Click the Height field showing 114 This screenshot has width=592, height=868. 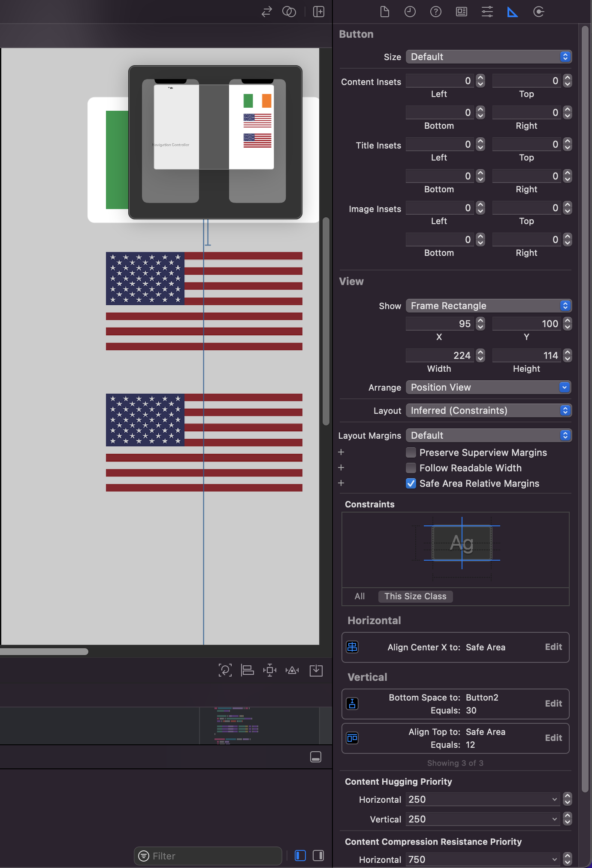pyautogui.click(x=527, y=355)
